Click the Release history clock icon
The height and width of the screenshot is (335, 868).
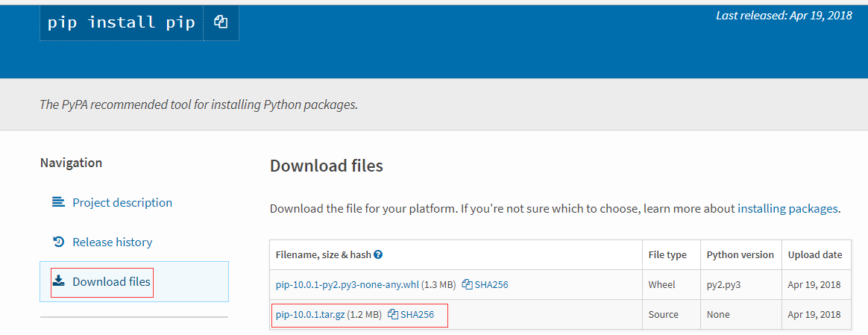58,242
